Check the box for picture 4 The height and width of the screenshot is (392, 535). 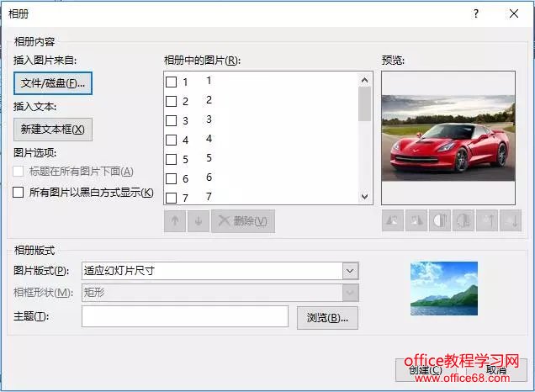pyautogui.click(x=171, y=140)
